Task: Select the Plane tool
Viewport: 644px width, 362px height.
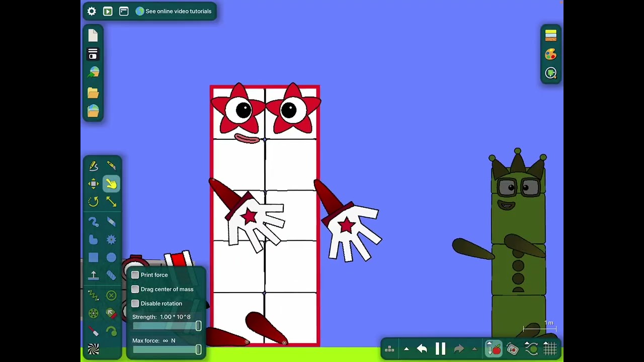Action: tap(94, 276)
